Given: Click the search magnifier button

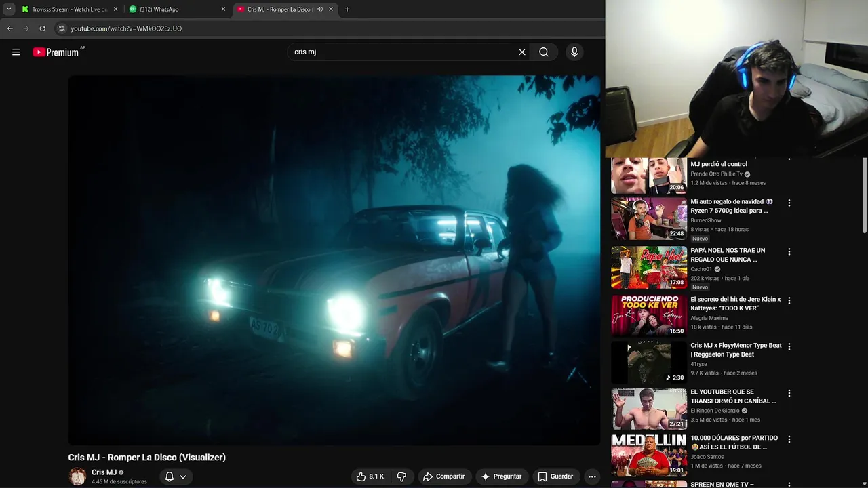Looking at the screenshot, I should pyautogui.click(x=544, y=52).
